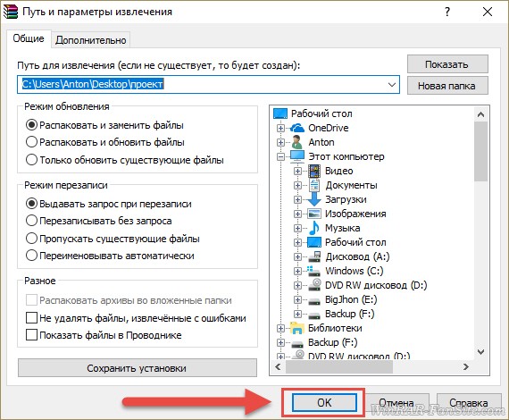
Task: Click the Библиотеки libraries icon
Action: point(297,328)
